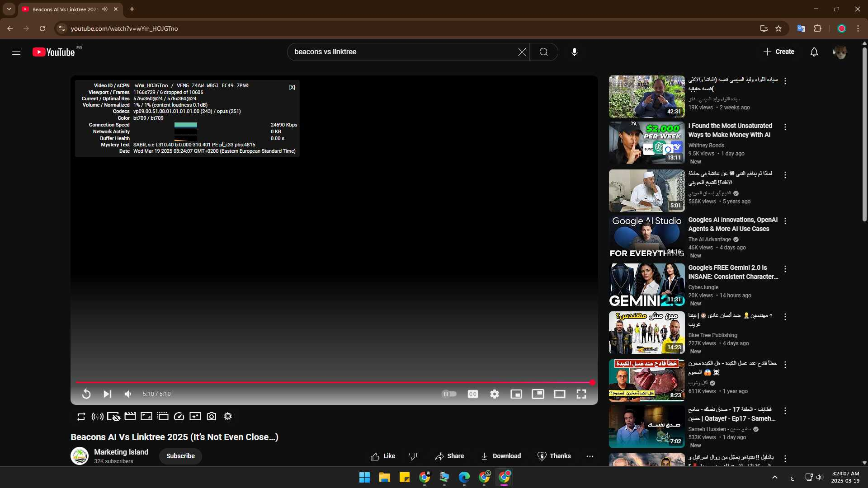Open the Marketing Island channel name link
Screen dimensions: 868x488
(x=121, y=452)
